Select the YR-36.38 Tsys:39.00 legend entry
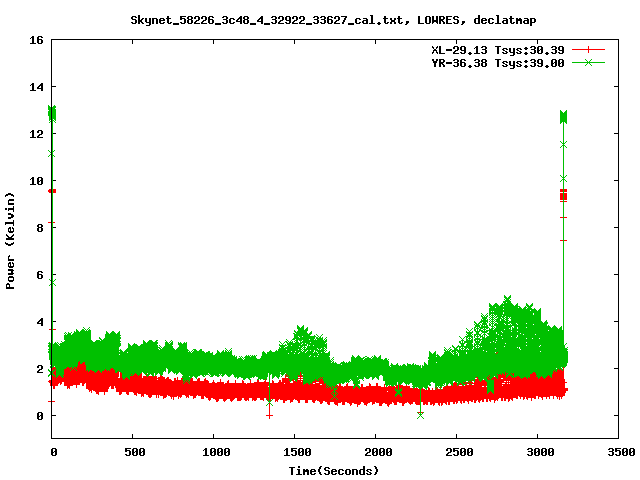The image size is (640, 480). 498,63
